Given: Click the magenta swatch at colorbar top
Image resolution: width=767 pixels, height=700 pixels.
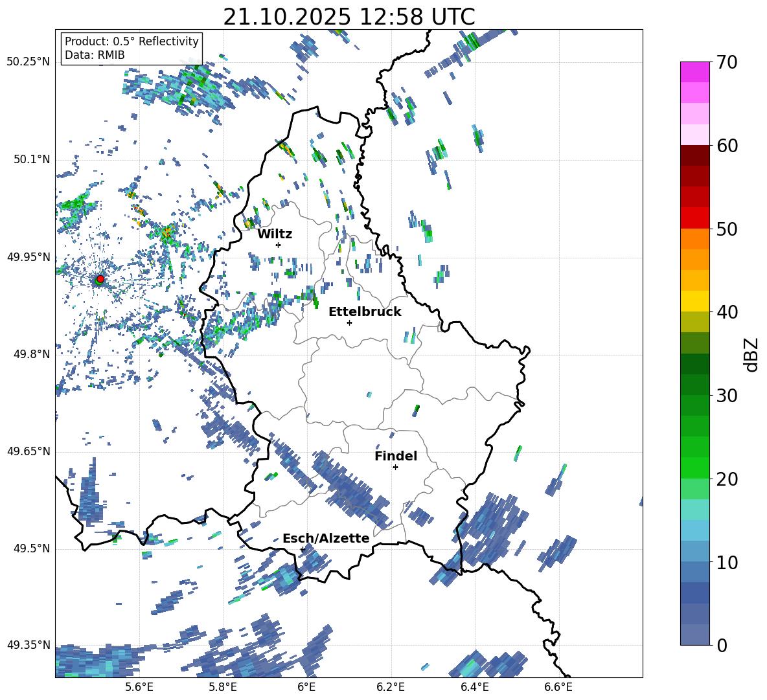Looking at the screenshot, I should 695,72.
